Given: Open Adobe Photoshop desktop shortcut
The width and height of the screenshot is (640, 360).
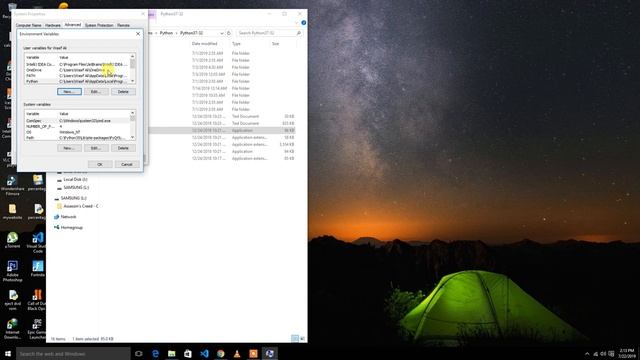Looking at the screenshot, I should click(x=12, y=271).
